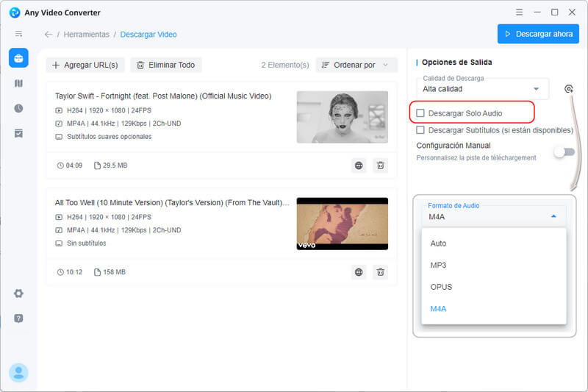
Task: Choose Auto audio format option
Action: pyautogui.click(x=494, y=243)
